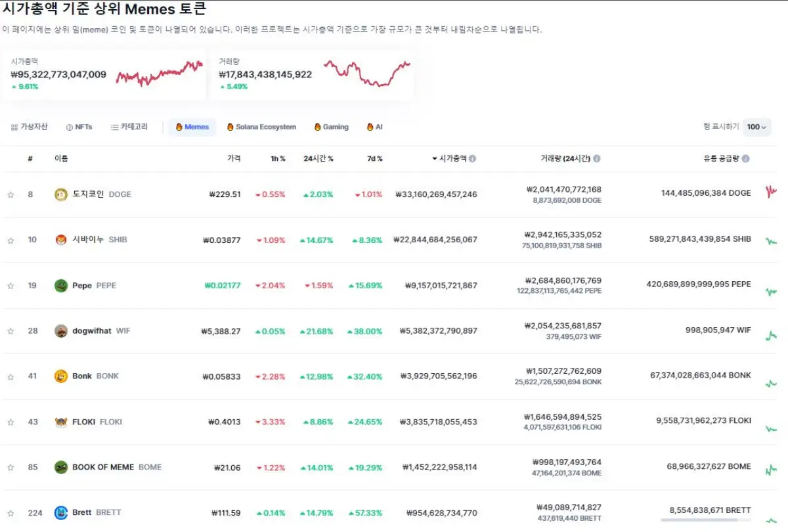Image resolution: width=788 pixels, height=532 pixels.
Task: Sort by the 7d % column
Action: [x=375, y=159]
